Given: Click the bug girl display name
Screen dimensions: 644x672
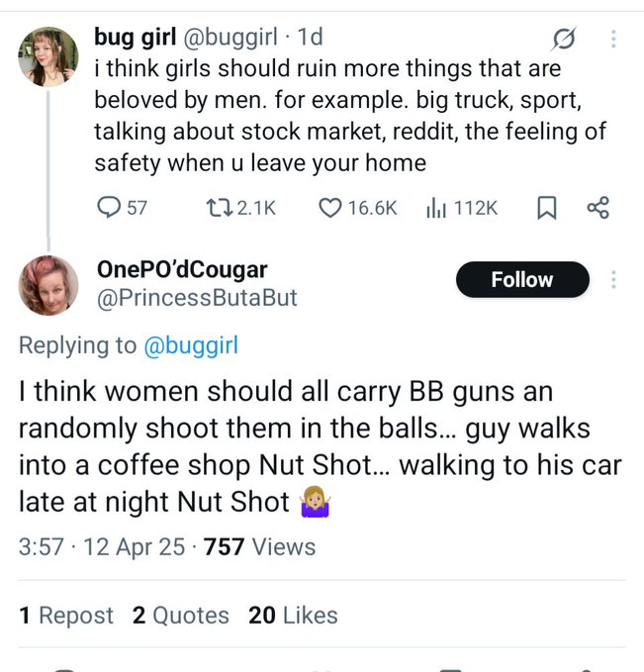Looking at the screenshot, I should pos(135,38).
